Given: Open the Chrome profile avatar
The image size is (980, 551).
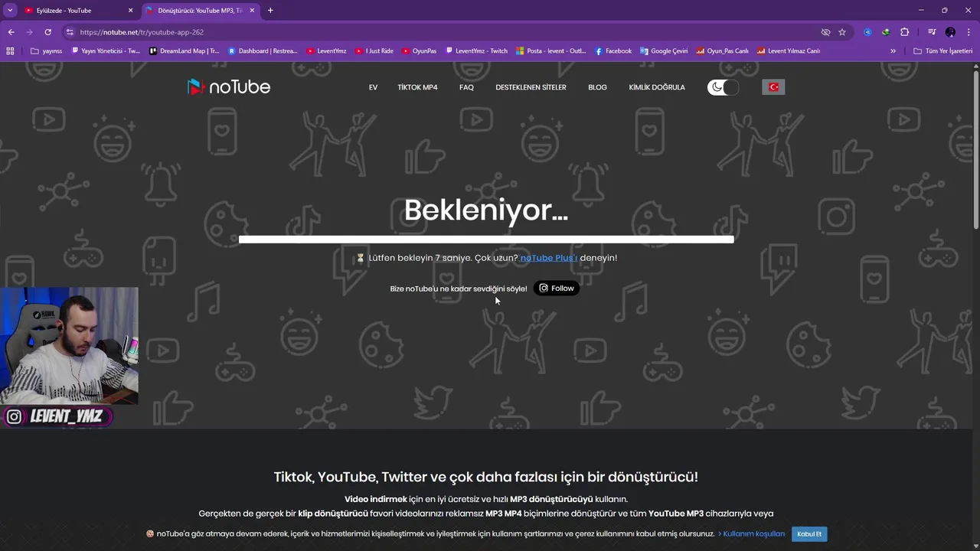Looking at the screenshot, I should 950,32.
